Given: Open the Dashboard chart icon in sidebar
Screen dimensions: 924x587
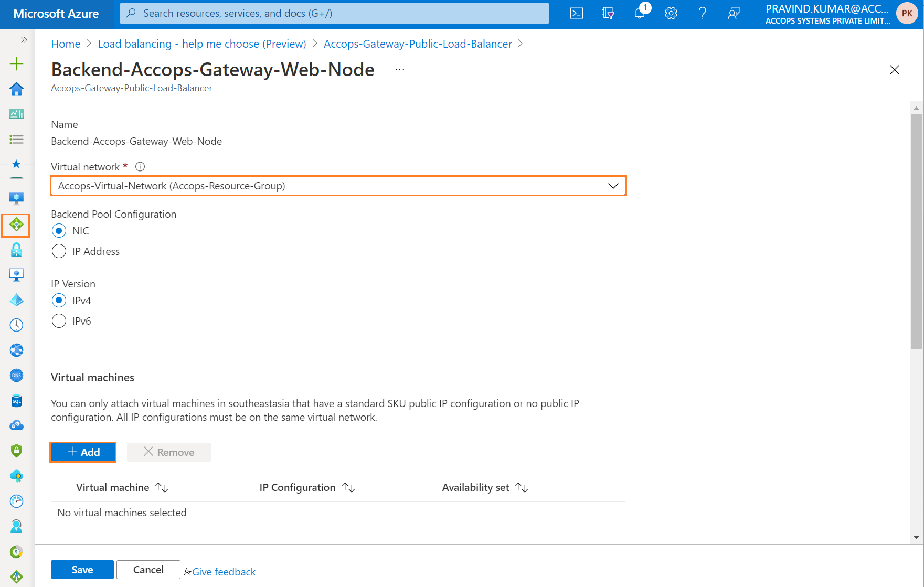Looking at the screenshot, I should (x=16, y=114).
